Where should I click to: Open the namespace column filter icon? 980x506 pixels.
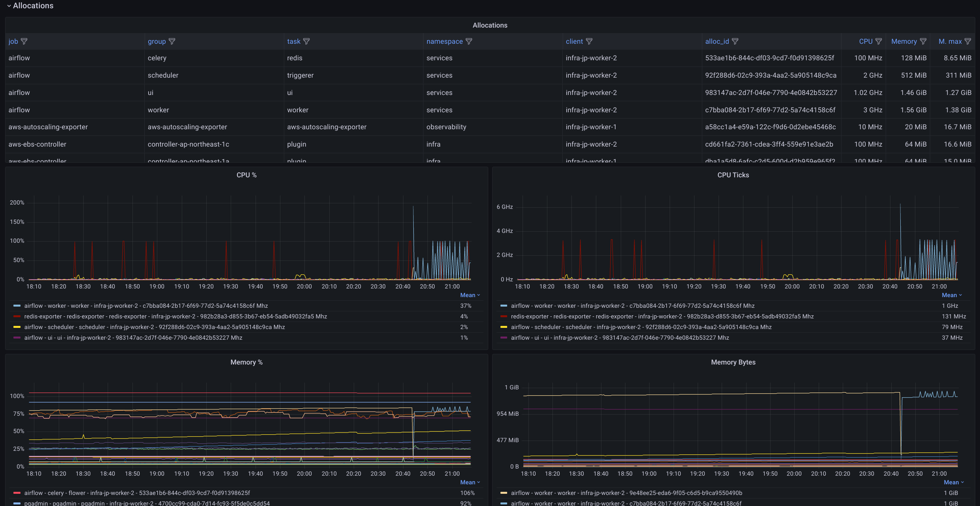coord(469,41)
